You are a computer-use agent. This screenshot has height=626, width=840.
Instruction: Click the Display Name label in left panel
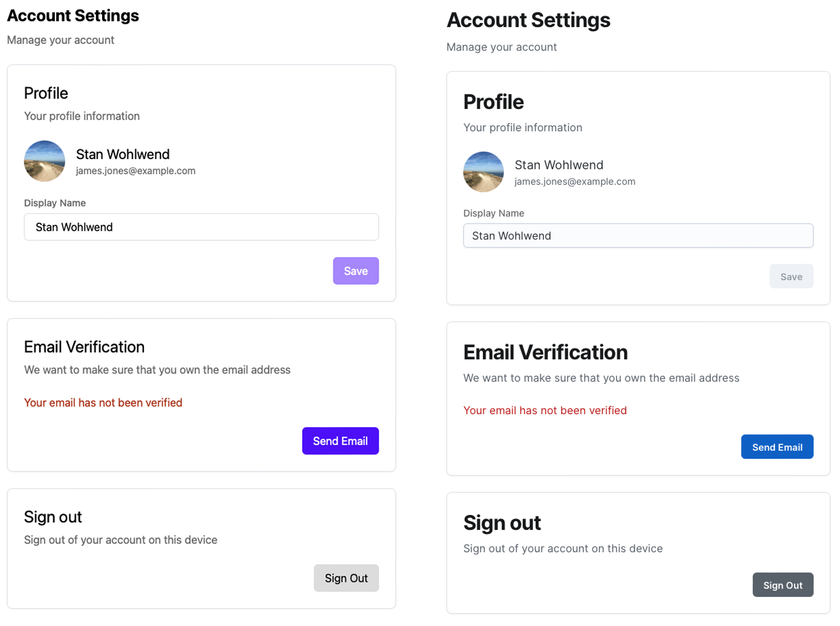tap(55, 203)
